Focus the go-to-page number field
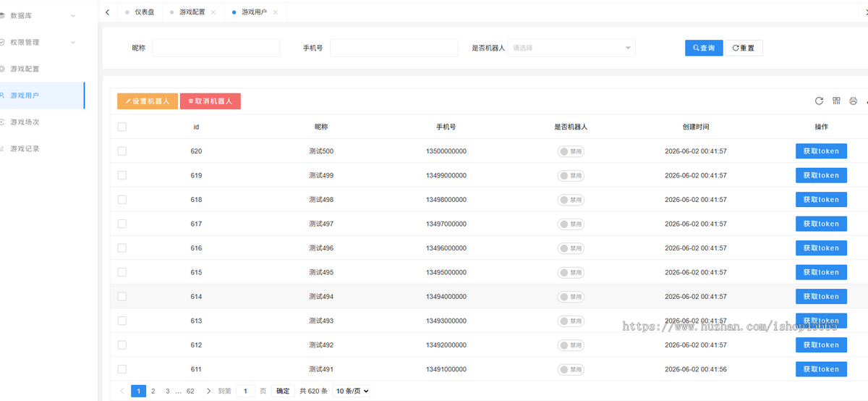868x401 pixels. coord(245,391)
